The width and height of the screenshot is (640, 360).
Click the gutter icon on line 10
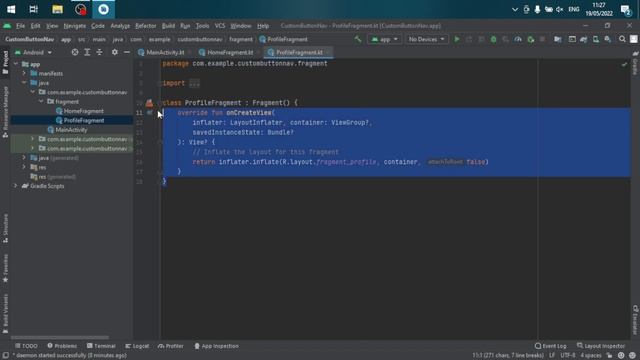click(x=149, y=103)
